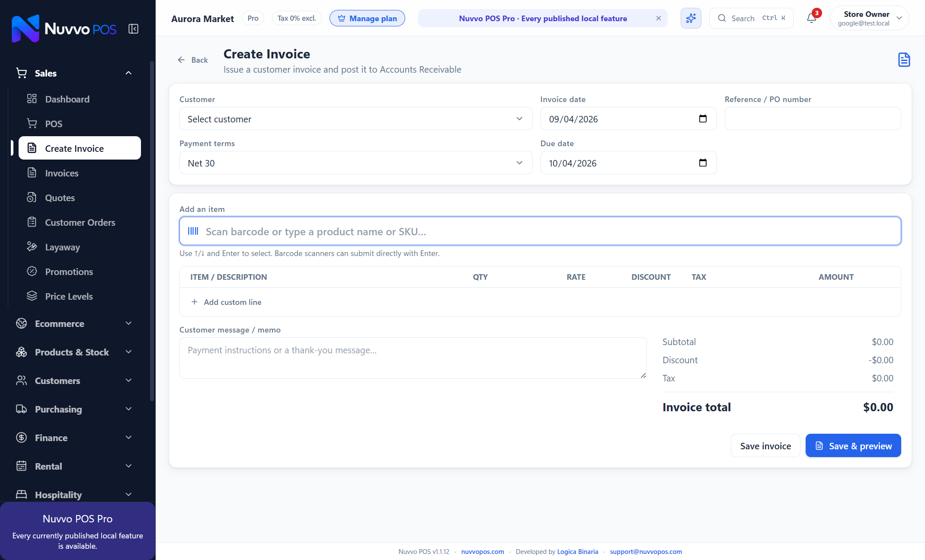Open Layaway in sidebar
The image size is (925, 560).
(x=79, y=247)
